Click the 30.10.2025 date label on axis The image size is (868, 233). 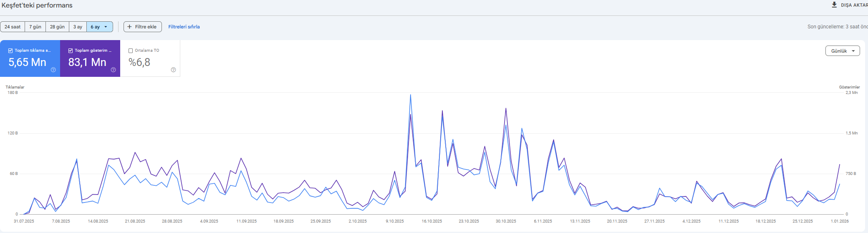(506, 221)
